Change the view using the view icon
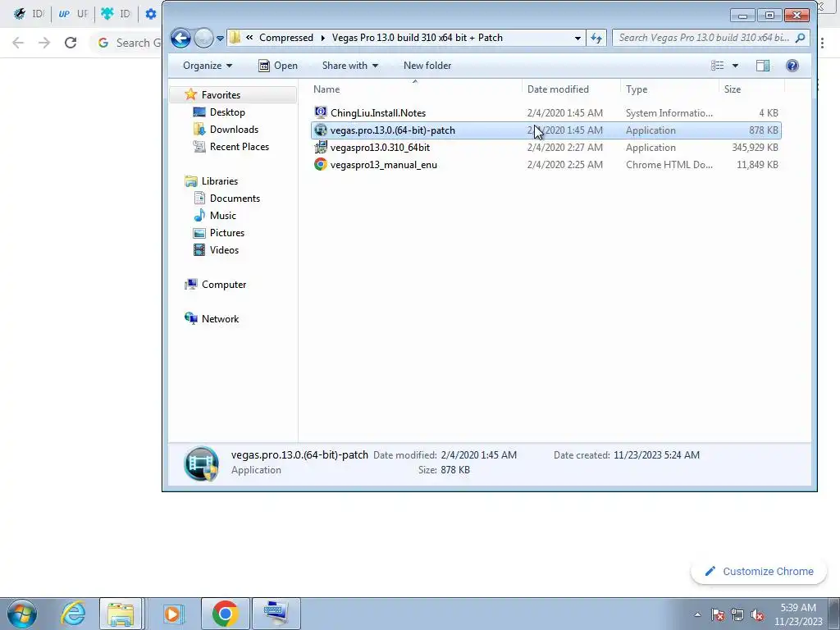 pos(717,66)
